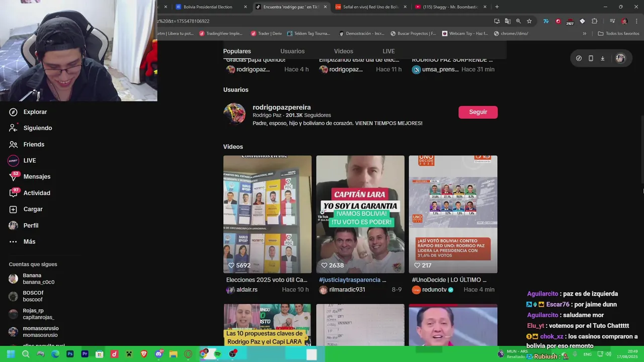Open BOSCOf account in followed list
Viewport: 644px width, 362px height.
[26, 296]
